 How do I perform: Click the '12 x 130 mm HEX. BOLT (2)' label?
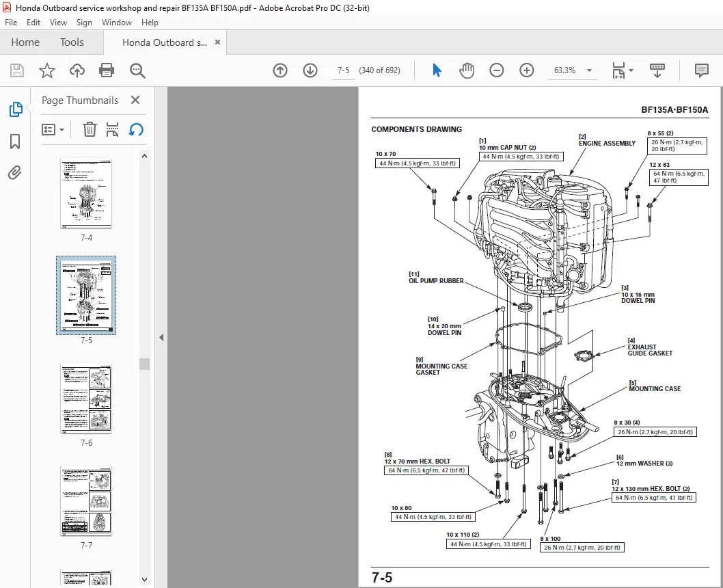point(651,489)
